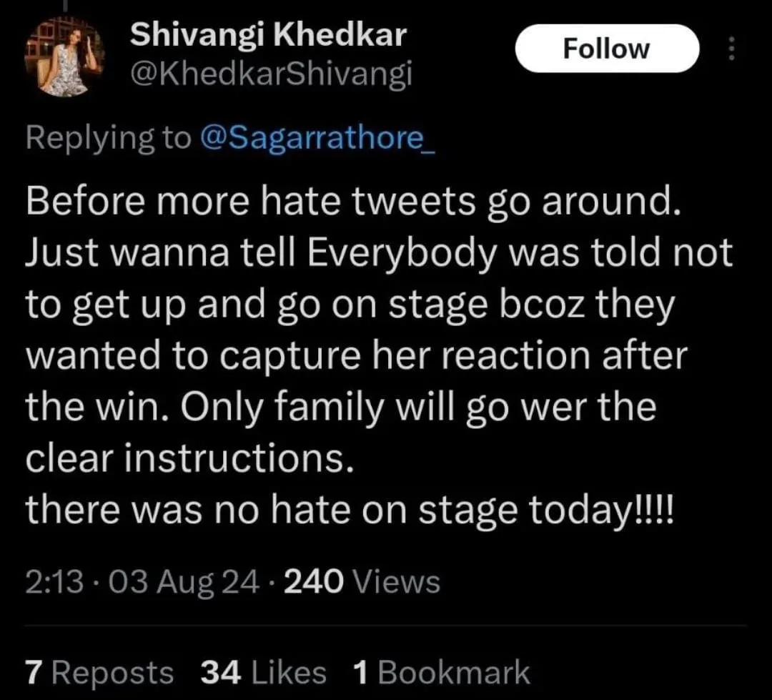Follow Shivangi Khedkar
The image size is (772, 700).
[x=607, y=49]
